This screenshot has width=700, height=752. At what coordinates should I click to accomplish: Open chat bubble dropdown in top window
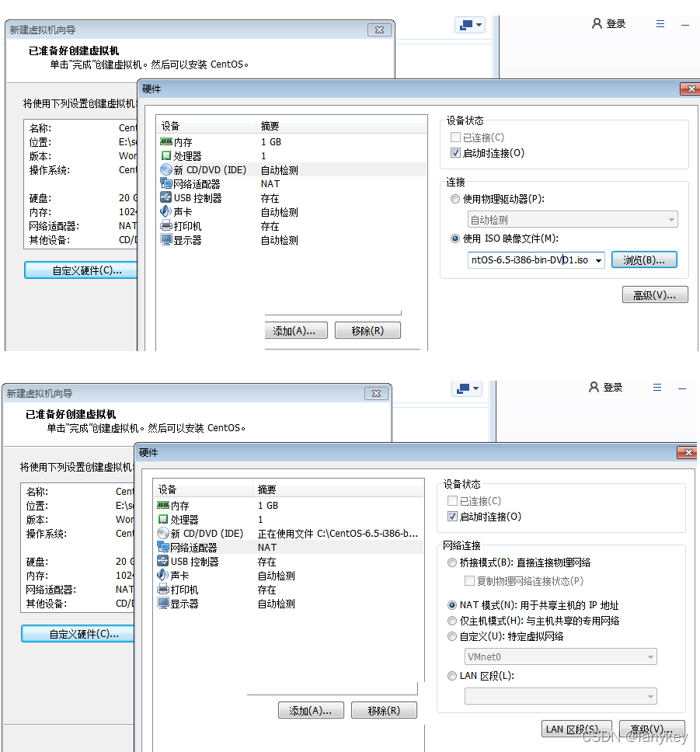pos(470,24)
